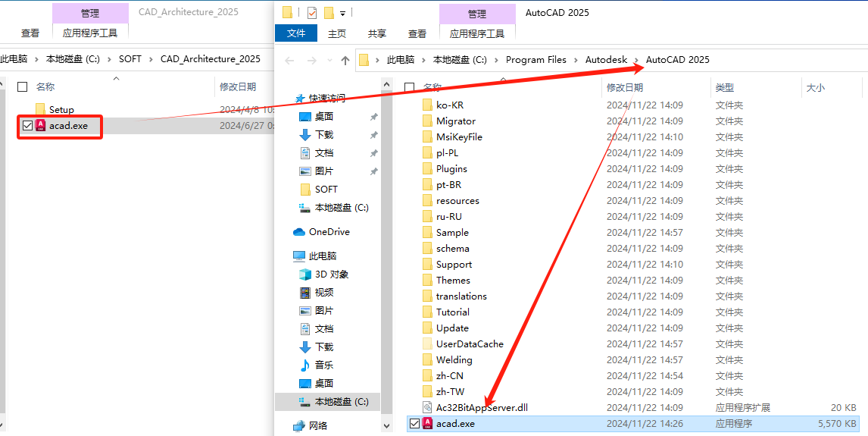
Task: Click the 视频 film icon
Action: [305, 293]
